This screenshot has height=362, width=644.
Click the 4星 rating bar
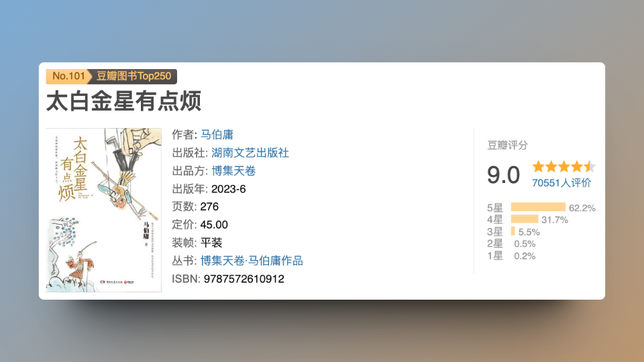point(524,219)
